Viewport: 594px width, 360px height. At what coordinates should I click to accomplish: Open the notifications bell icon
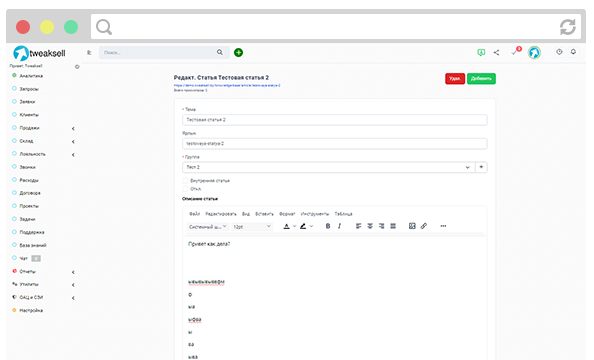[x=573, y=52]
